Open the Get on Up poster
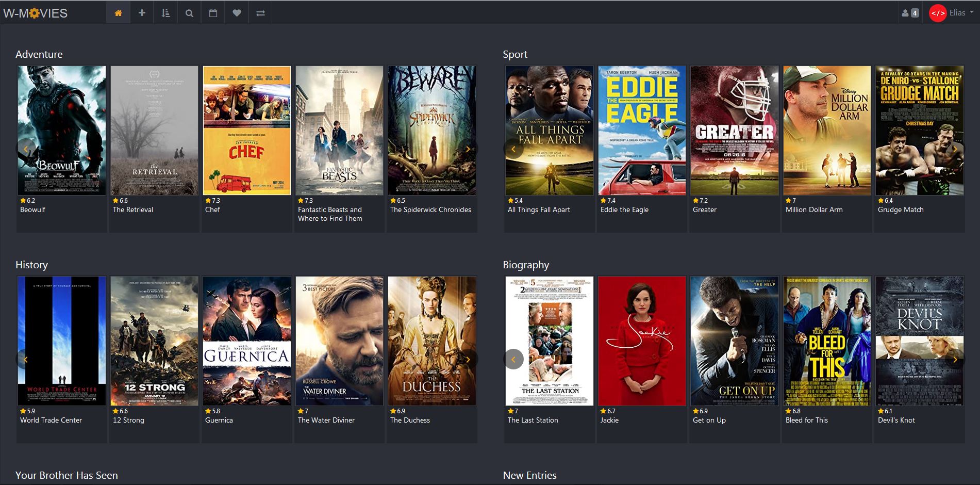Viewport: 980px width, 485px height. click(x=735, y=341)
